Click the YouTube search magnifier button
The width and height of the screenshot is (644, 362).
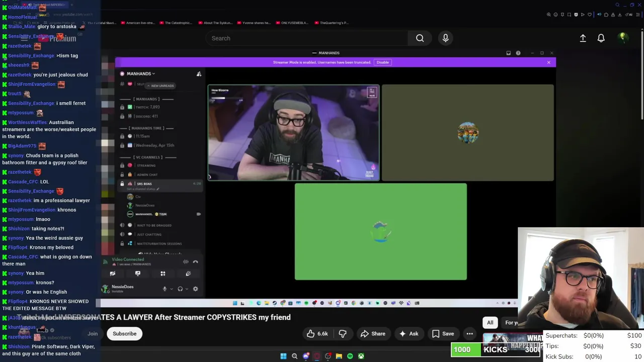pos(420,38)
